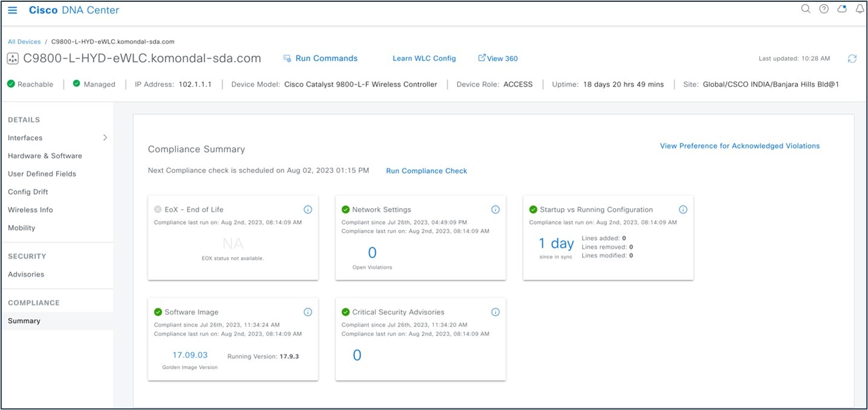Expand the Interfaces sidebar submenu
868x410 pixels.
[105, 137]
